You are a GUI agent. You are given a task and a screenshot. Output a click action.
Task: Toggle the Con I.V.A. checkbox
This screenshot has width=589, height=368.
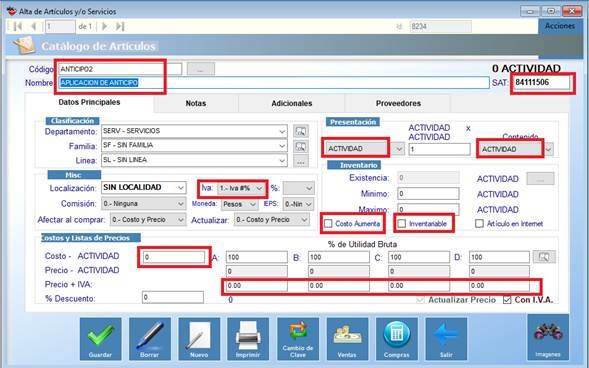tap(507, 300)
